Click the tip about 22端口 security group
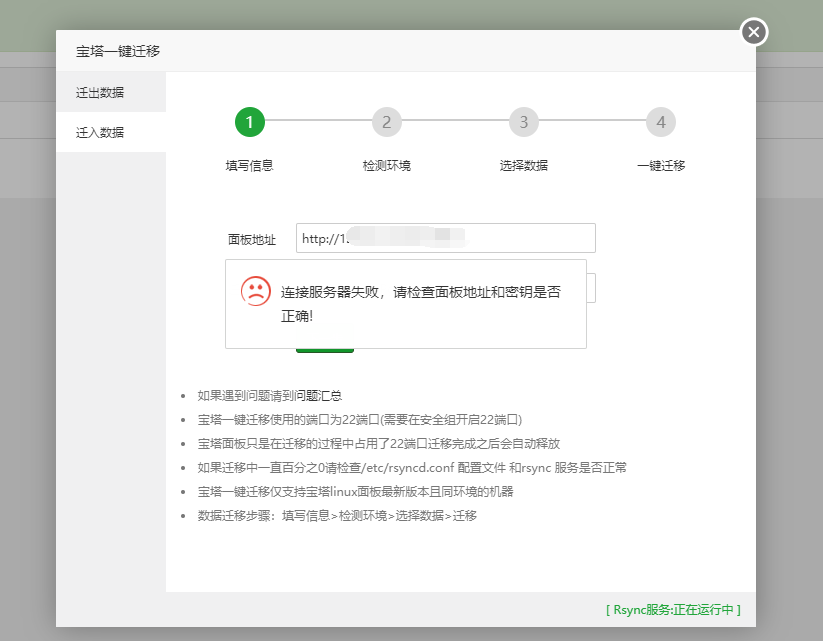Image resolution: width=823 pixels, height=641 pixels. click(360, 419)
